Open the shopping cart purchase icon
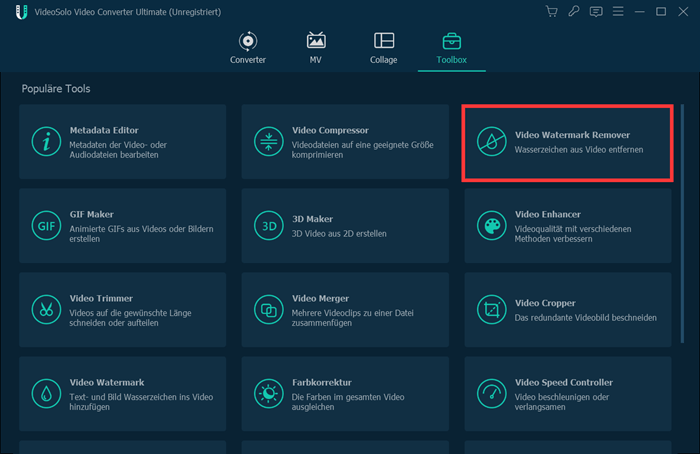The image size is (700, 454). tap(552, 12)
